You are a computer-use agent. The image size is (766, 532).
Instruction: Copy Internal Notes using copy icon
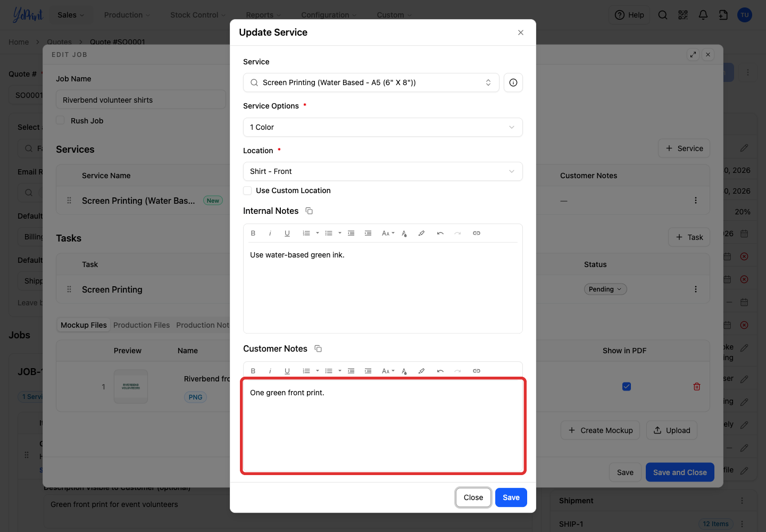pos(309,211)
